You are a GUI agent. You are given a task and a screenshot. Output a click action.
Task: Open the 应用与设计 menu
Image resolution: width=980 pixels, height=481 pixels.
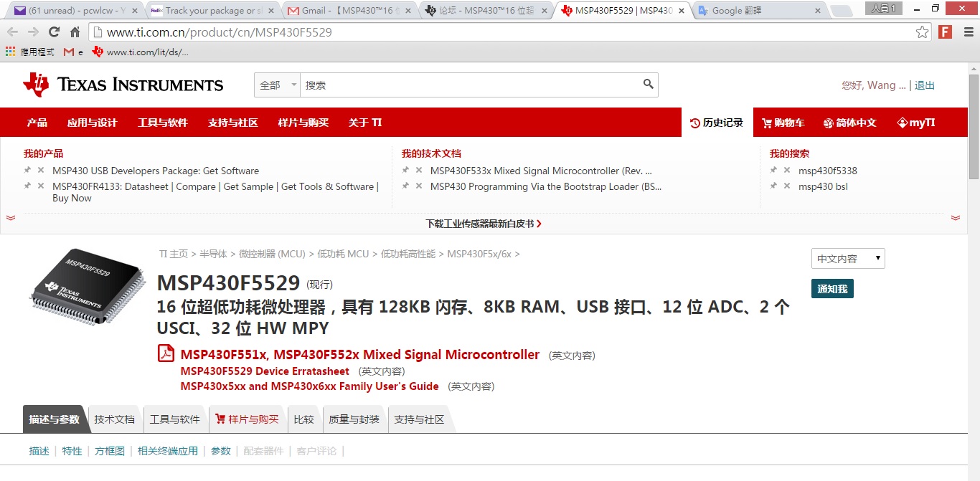pos(92,123)
